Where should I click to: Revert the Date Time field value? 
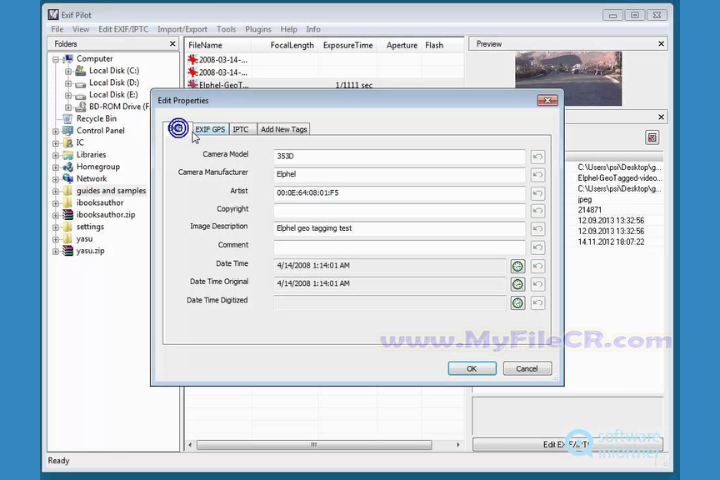coord(538,266)
